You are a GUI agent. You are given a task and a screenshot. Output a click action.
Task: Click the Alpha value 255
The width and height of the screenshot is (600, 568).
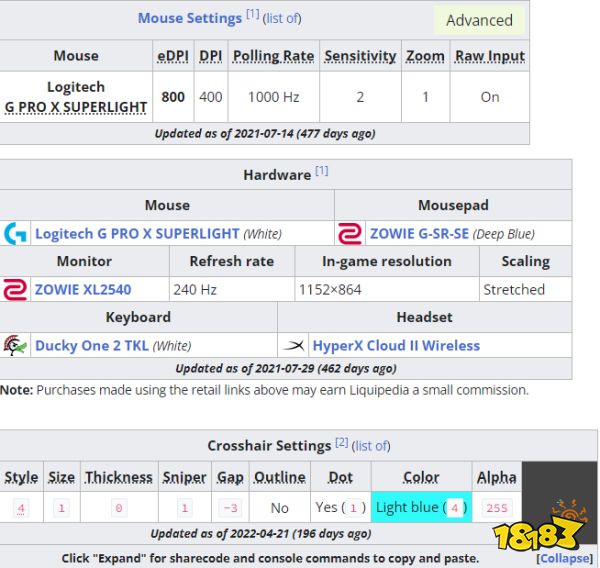pos(497,508)
